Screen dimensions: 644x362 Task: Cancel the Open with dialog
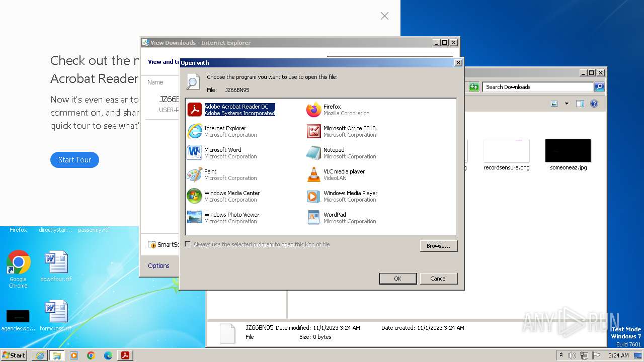tap(438, 279)
